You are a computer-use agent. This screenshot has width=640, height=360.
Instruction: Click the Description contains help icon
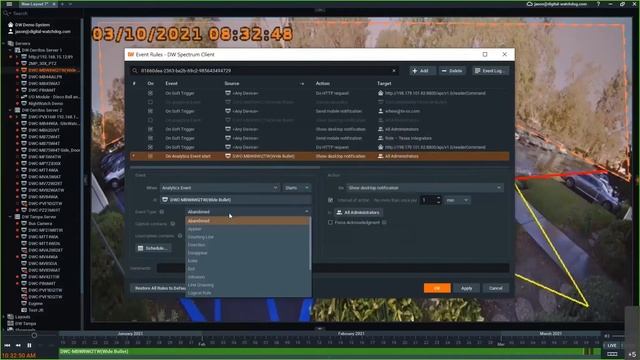[180, 236]
